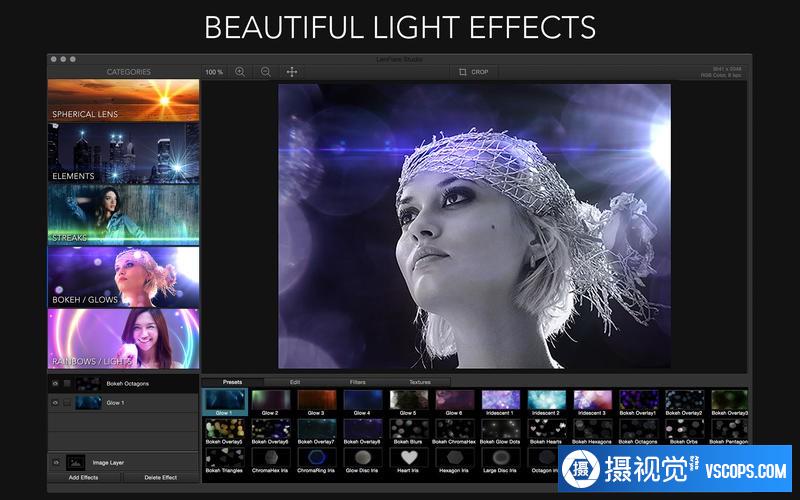Select the Bokeh Glow Dots preset

click(500, 431)
